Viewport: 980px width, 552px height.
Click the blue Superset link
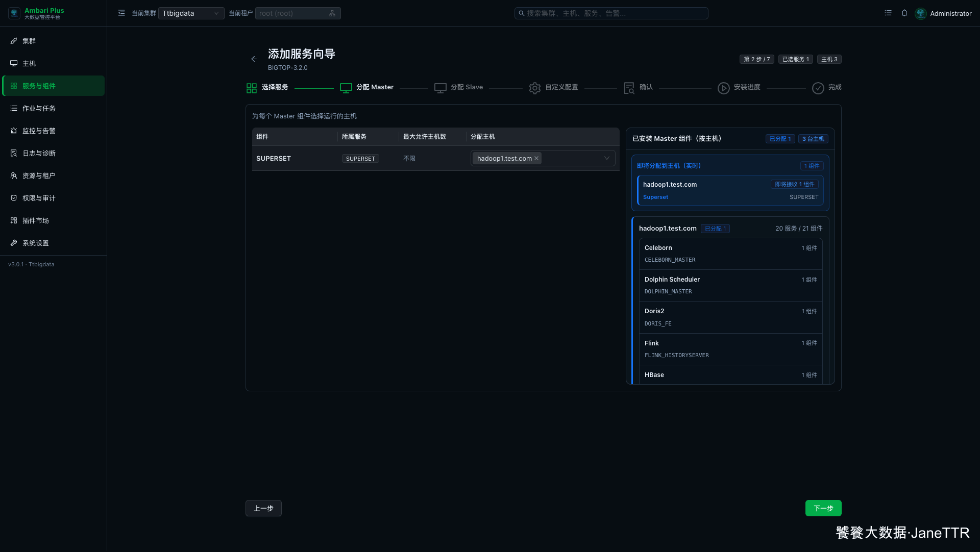click(655, 197)
